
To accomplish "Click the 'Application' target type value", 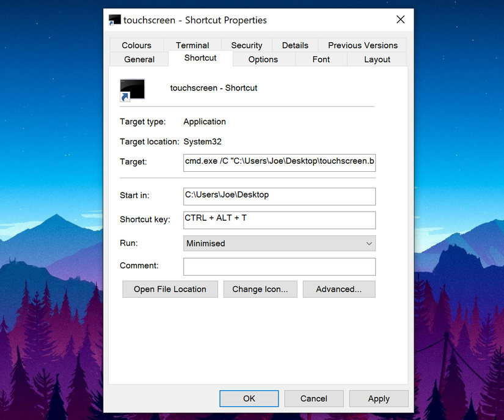I will (205, 122).
